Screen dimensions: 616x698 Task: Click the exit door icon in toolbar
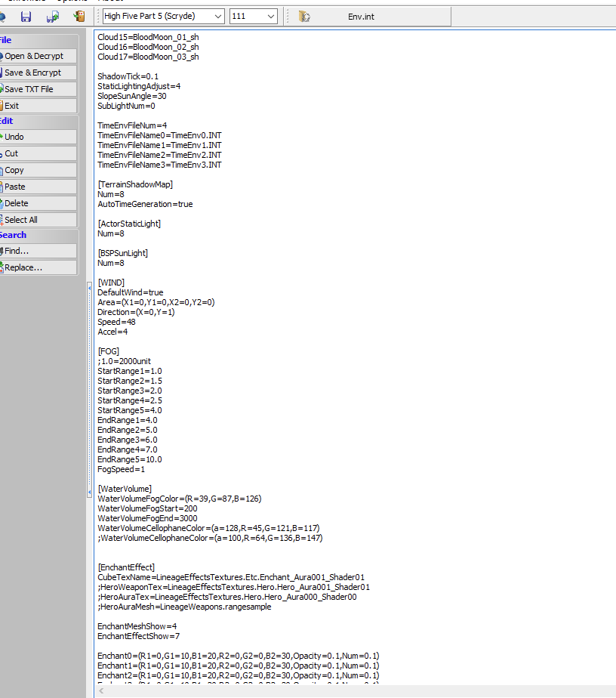(x=79, y=17)
